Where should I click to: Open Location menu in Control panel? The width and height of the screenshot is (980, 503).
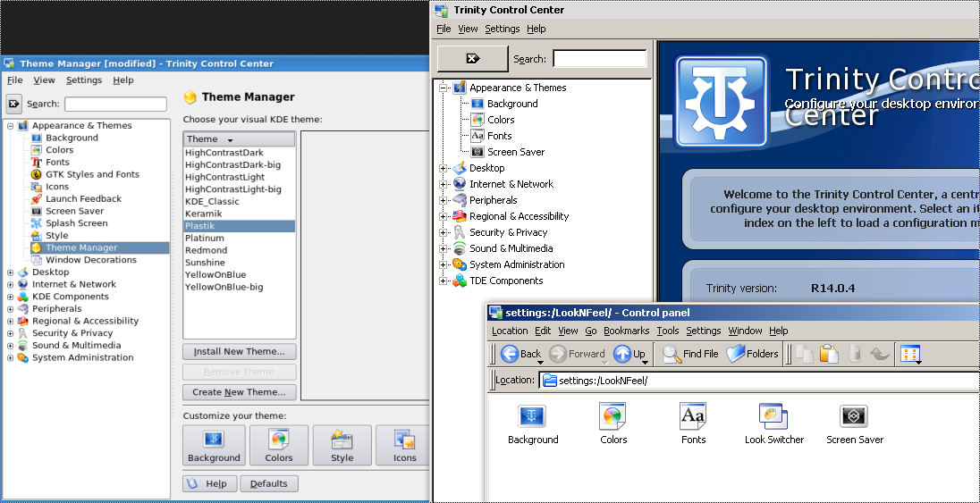coord(510,331)
